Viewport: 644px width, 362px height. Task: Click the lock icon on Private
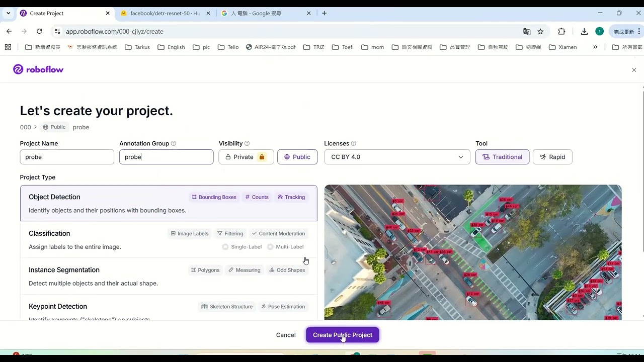tap(262, 157)
